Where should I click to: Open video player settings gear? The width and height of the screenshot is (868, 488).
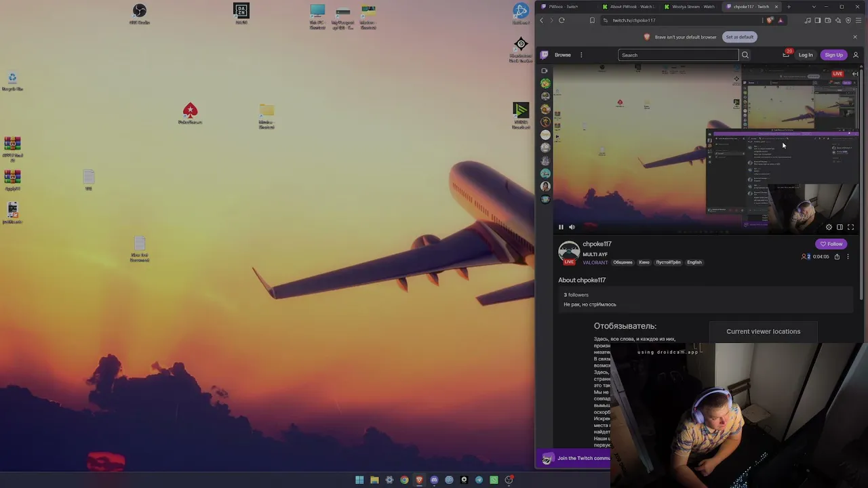[829, 227]
